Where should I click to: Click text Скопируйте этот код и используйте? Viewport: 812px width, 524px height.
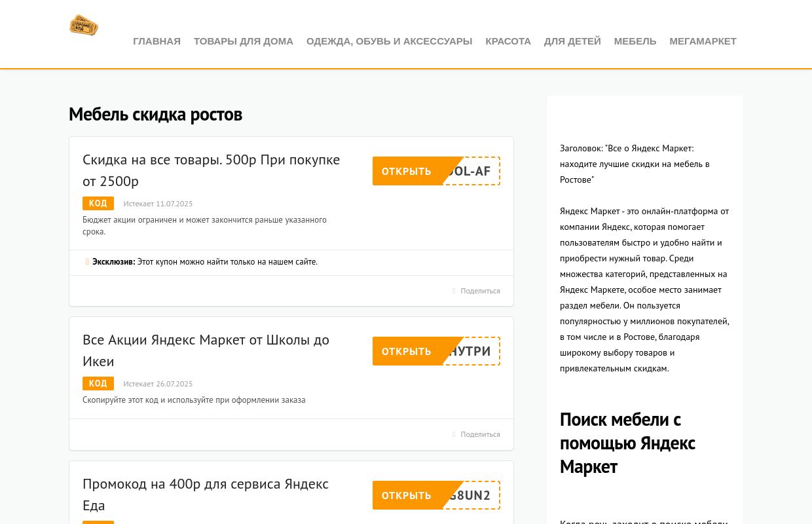tap(194, 400)
